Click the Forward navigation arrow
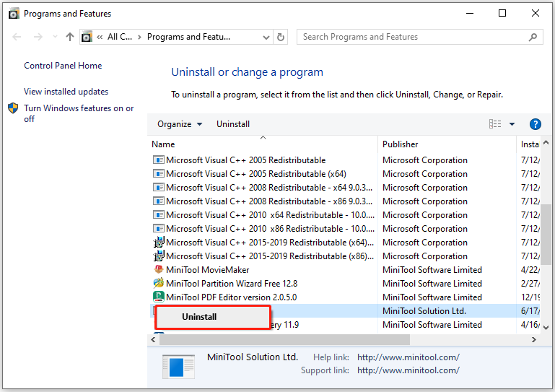The image size is (555, 392). (38, 37)
